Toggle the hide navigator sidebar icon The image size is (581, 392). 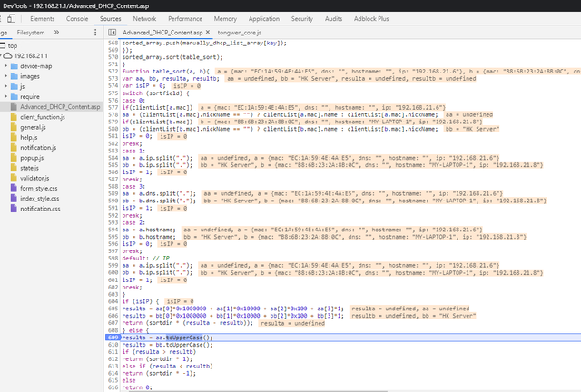[112, 33]
